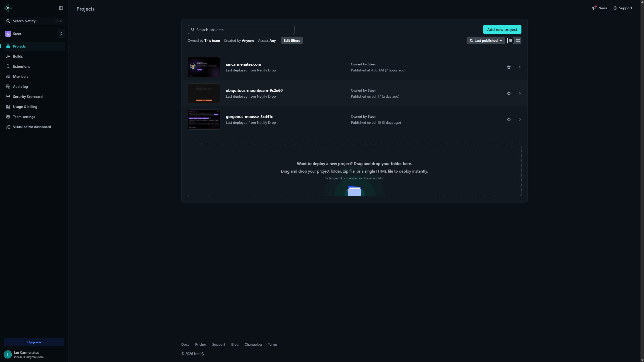Click the iancar311@gmail.com account email

click(x=29, y=357)
